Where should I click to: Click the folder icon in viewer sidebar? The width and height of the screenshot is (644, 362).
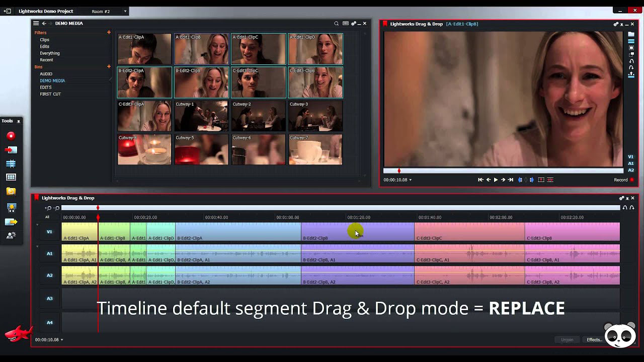631,35
